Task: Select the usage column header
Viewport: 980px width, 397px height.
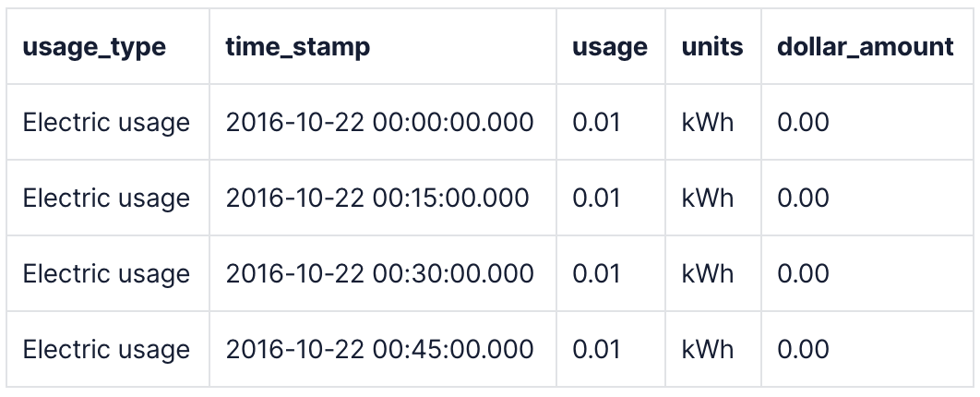Action: [609, 47]
